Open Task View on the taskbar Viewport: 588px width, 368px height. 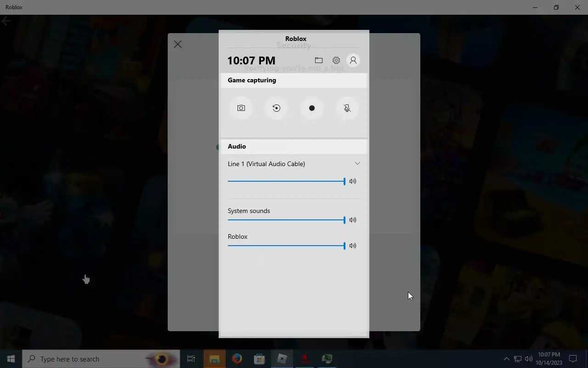(191, 359)
